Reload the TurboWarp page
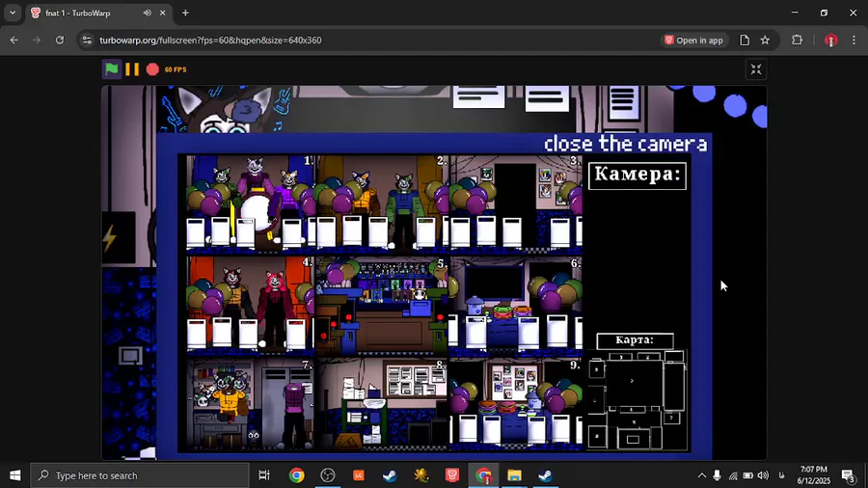 tap(59, 40)
